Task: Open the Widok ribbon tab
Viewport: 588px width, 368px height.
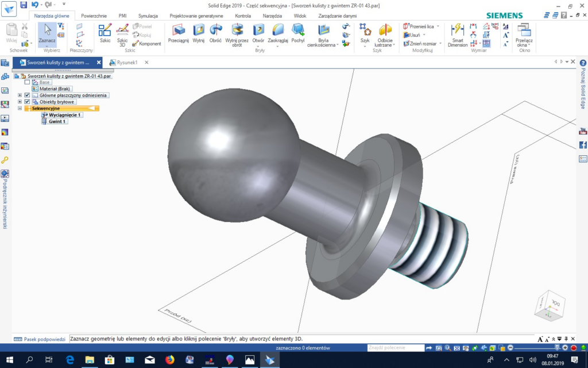Action: (x=300, y=16)
